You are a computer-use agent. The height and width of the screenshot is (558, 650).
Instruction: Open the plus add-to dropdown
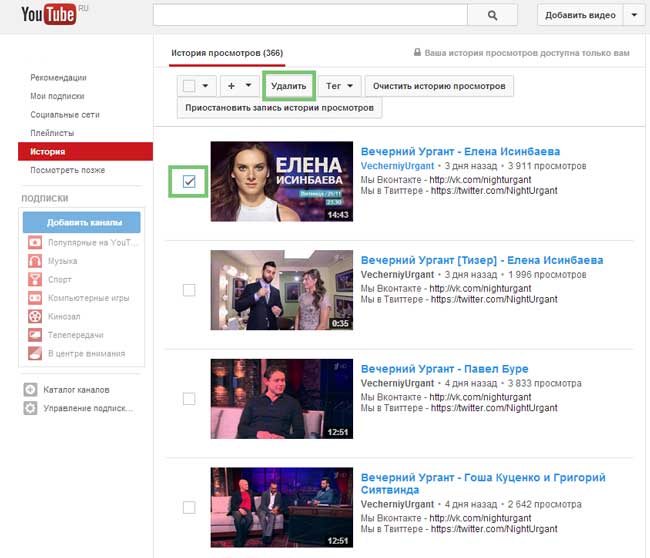240,86
